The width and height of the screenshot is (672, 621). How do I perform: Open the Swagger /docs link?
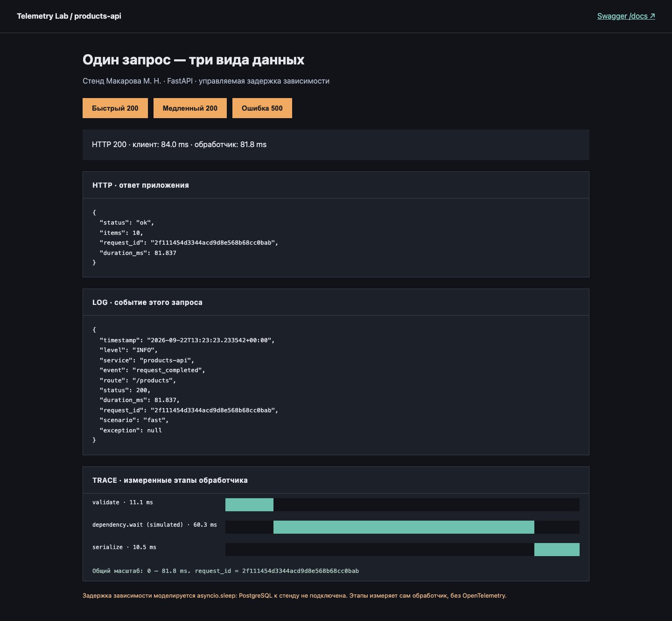tap(626, 16)
